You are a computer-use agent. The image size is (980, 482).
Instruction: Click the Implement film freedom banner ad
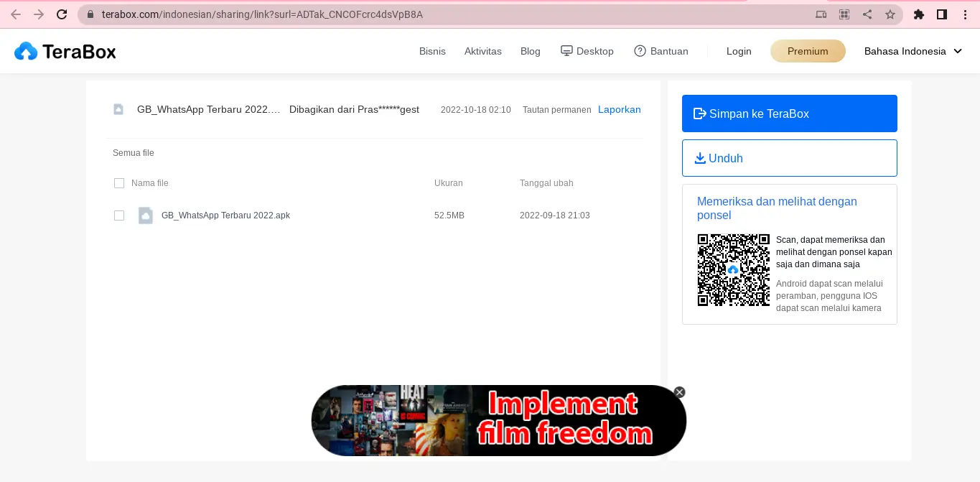(x=499, y=421)
